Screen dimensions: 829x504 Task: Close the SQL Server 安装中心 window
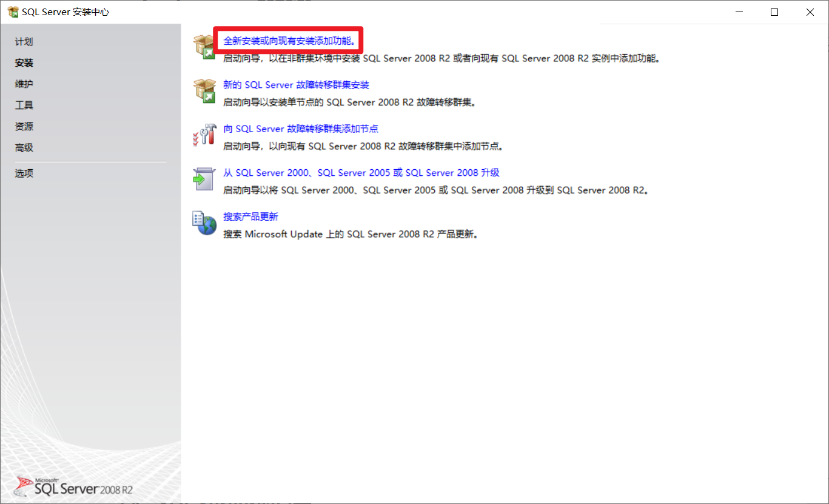(810, 12)
